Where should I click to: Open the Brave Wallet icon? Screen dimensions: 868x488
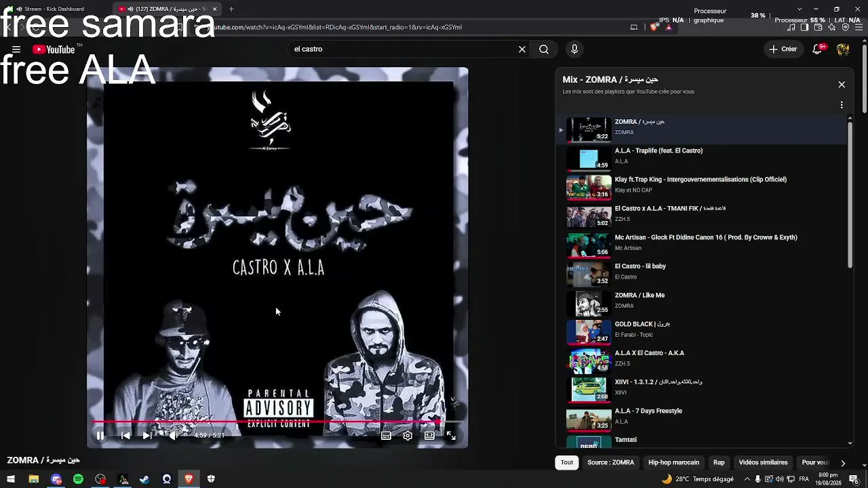coord(818,28)
